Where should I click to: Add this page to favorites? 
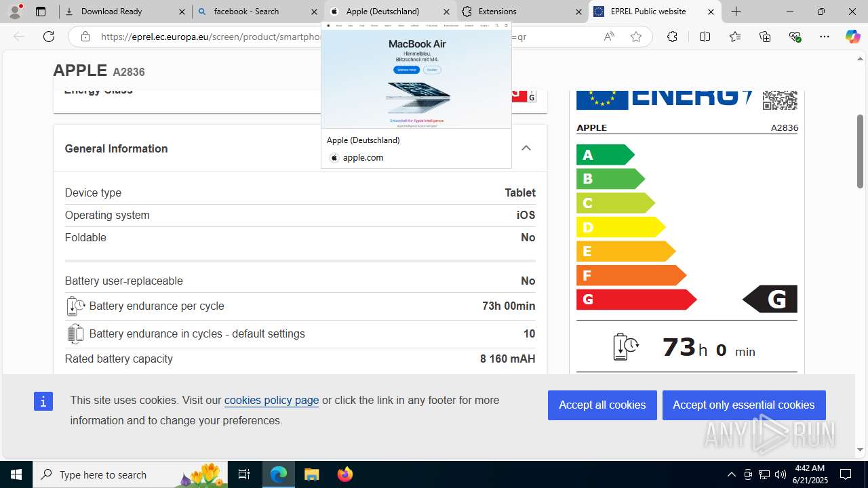click(636, 37)
